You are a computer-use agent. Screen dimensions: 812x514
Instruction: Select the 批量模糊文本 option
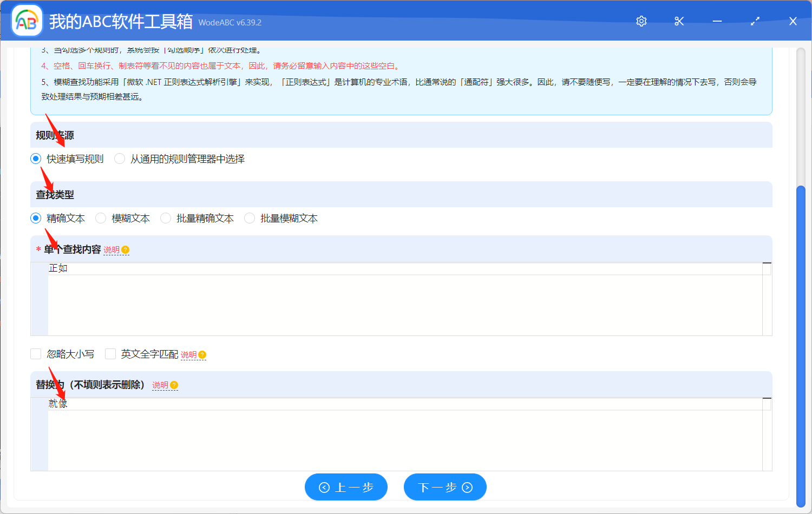(249, 218)
